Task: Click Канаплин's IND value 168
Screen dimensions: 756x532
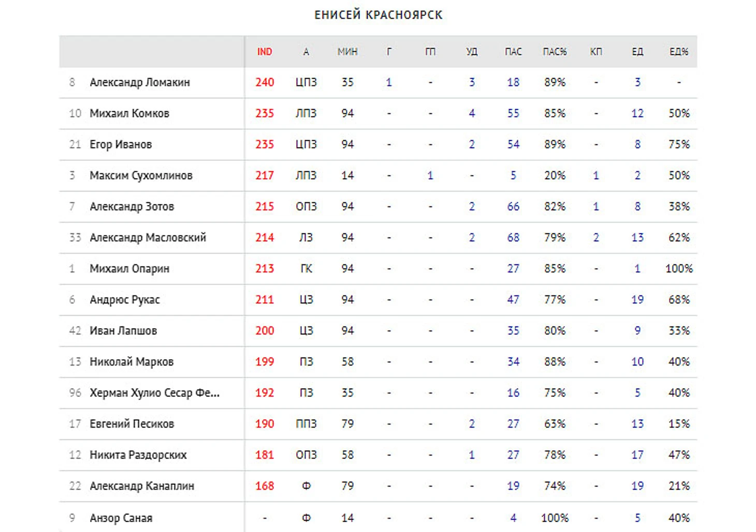Action: pyautogui.click(x=265, y=486)
